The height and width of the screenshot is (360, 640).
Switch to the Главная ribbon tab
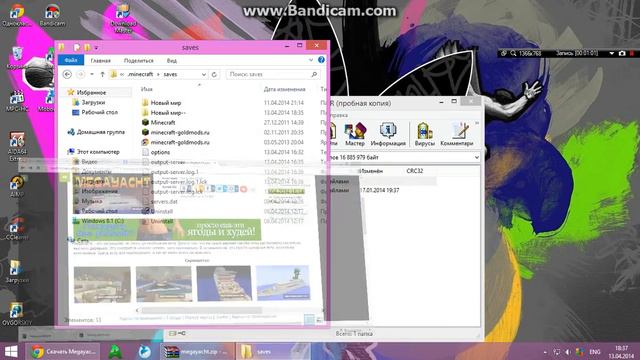[x=101, y=60]
